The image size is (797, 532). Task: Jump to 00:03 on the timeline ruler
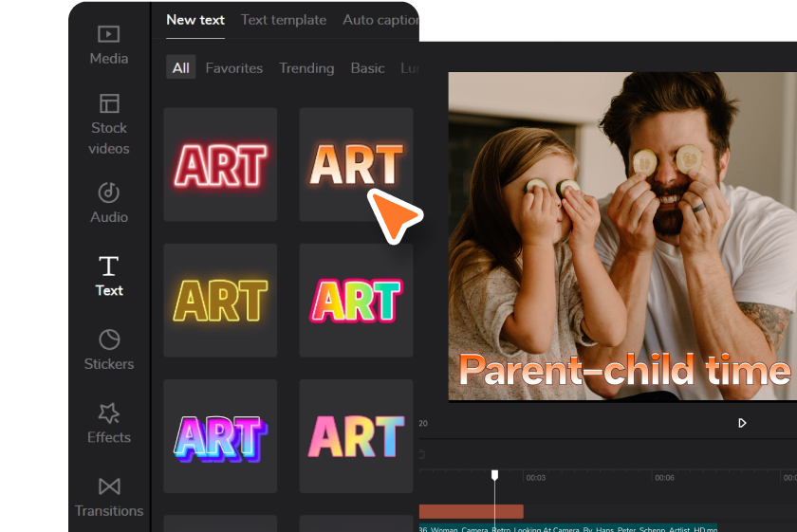pos(535,478)
